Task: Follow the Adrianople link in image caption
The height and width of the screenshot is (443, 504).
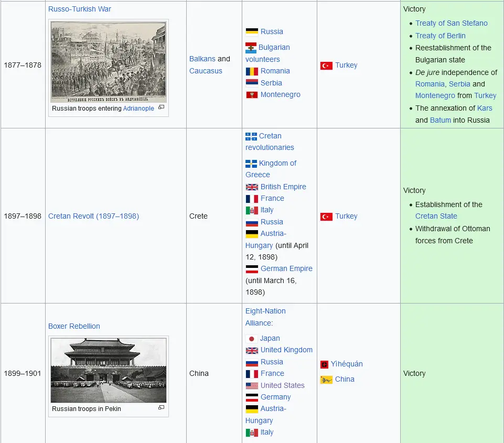Action: coord(138,109)
